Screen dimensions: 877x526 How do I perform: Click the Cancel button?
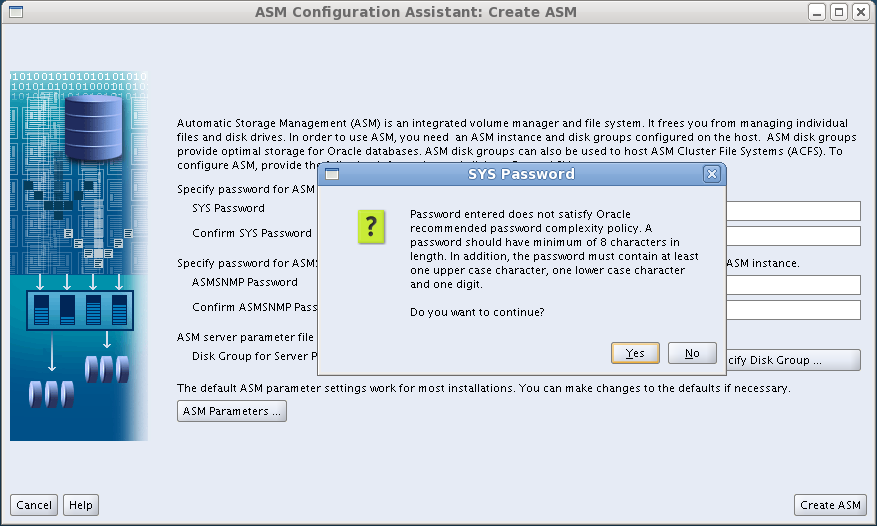(34, 505)
